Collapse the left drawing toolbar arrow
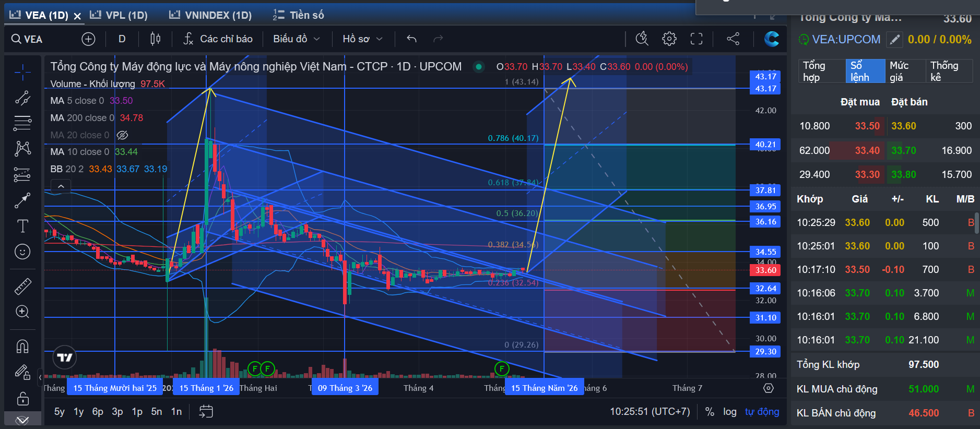 pos(40,376)
